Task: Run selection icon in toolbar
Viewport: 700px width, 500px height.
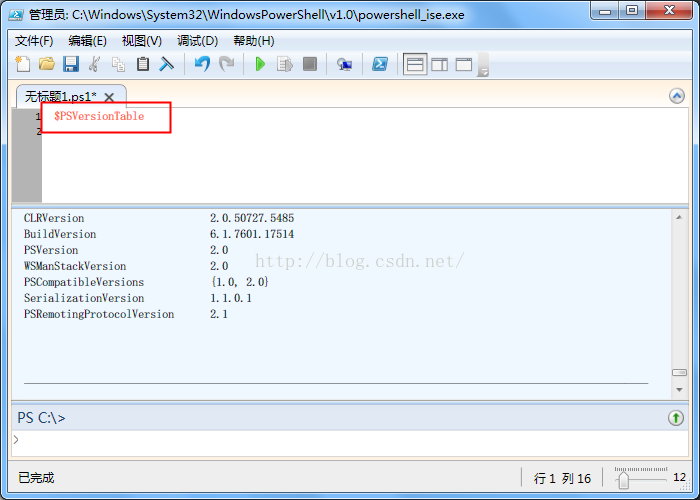Action: coord(284,64)
